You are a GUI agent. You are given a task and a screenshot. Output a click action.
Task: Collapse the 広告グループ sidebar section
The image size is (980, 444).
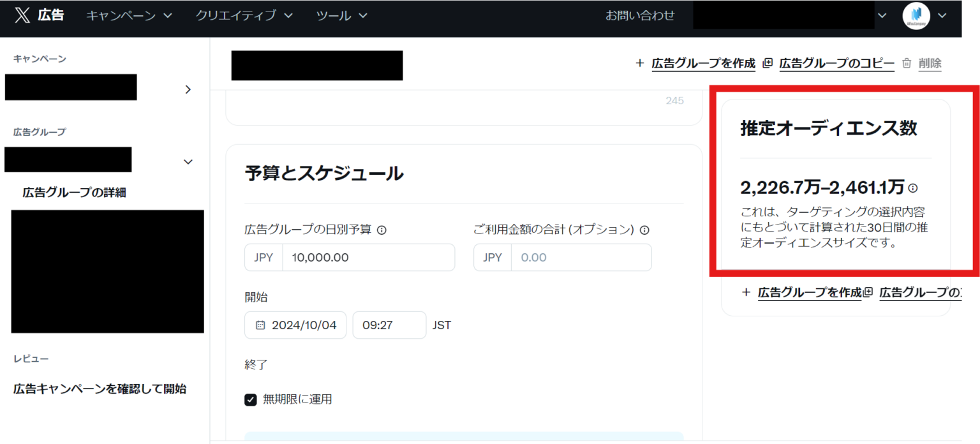point(188,162)
